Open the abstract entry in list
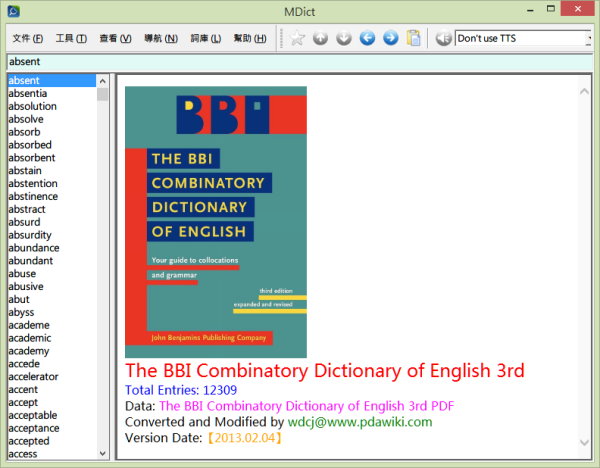The image size is (600, 468). pyautogui.click(x=27, y=209)
